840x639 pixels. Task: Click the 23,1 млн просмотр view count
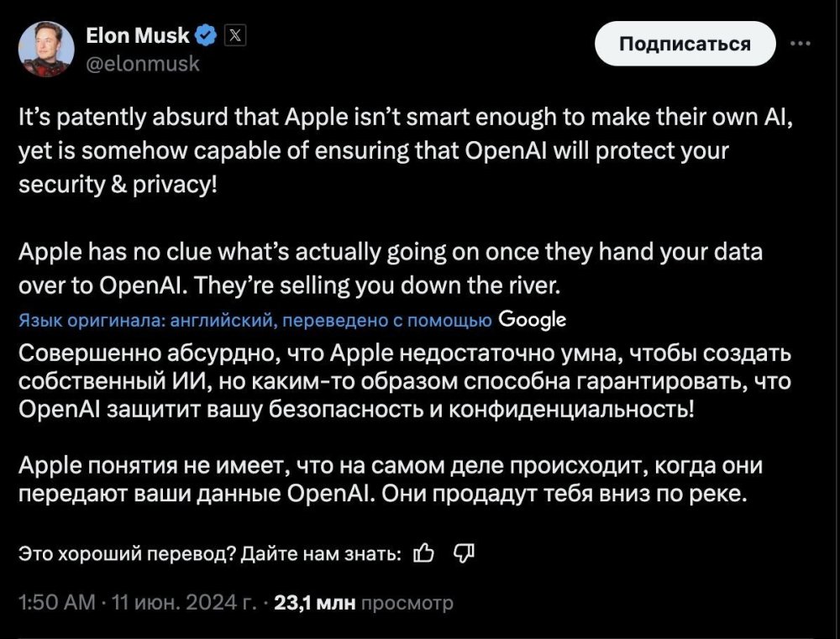(x=363, y=602)
